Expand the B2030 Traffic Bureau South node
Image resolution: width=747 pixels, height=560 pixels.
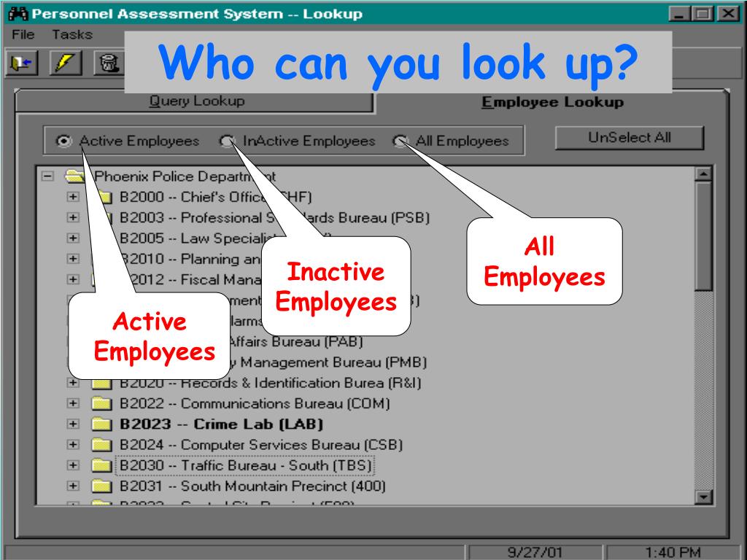pyautogui.click(x=73, y=465)
